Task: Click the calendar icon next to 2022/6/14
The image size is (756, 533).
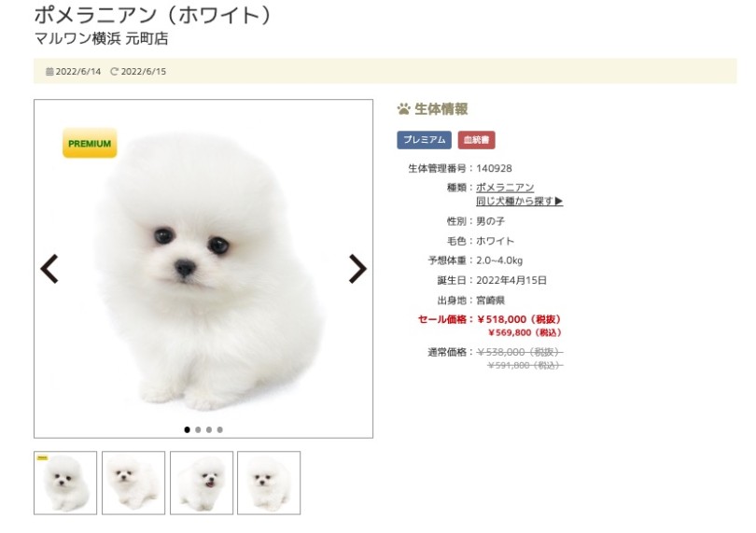Action: click(49, 72)
